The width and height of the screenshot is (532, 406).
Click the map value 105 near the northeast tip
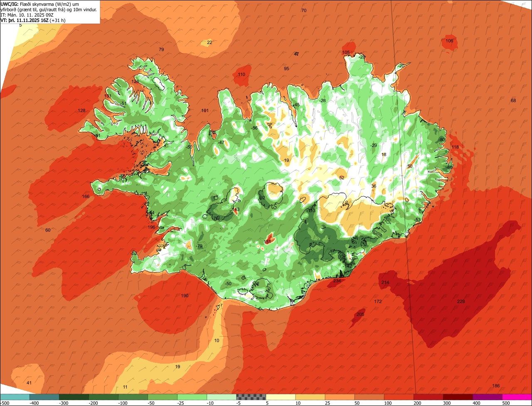(346, 52)
